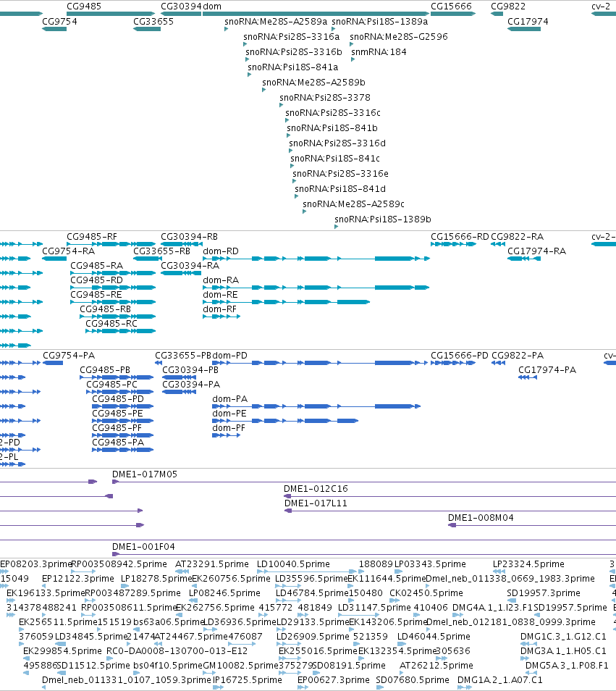Click the CG30394-RB transcript label
The width and height of the screenshot is (616, 691).
[189, 237]
